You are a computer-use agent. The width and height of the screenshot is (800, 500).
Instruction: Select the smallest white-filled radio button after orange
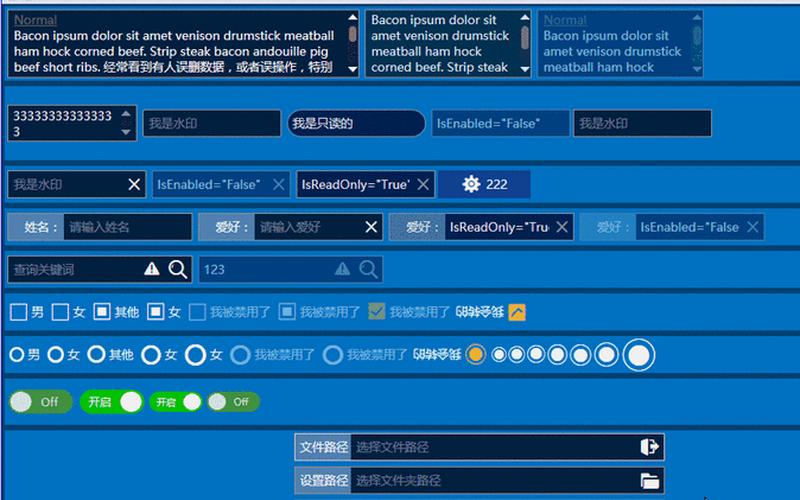click(x=499, y=354)
